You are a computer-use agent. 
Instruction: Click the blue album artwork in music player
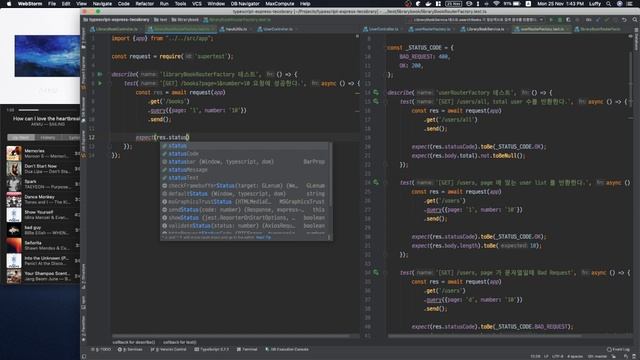[x=47, y=56]
